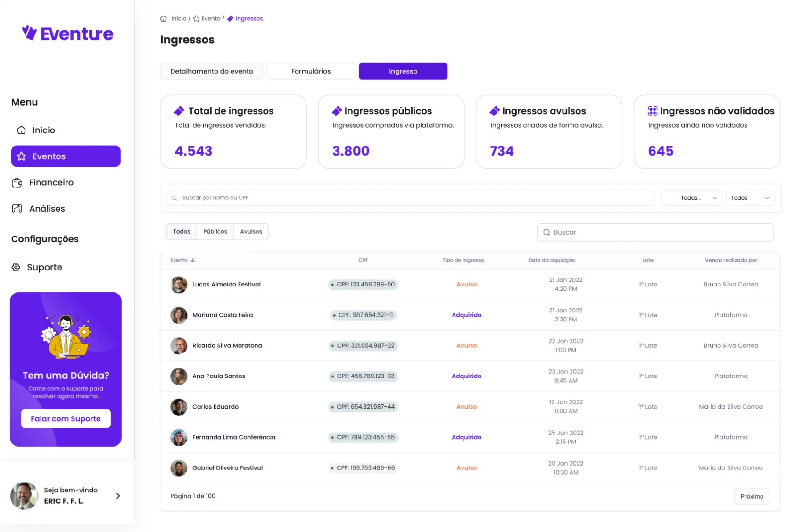Switch to the Formulários tab

[x=311, y=72]
